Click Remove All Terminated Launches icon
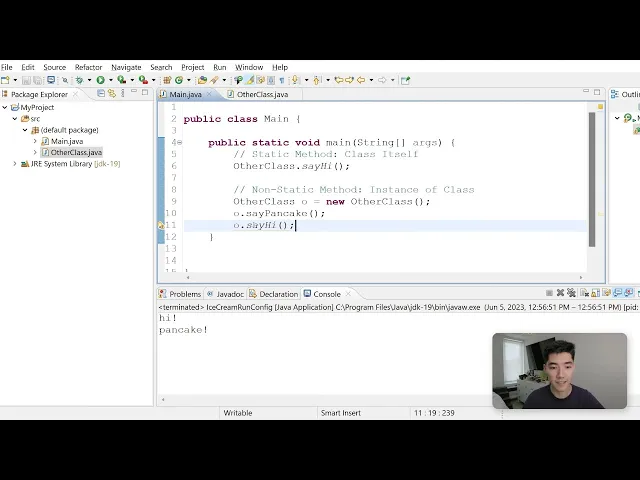 pyautogui.click(x=571, y=293)
